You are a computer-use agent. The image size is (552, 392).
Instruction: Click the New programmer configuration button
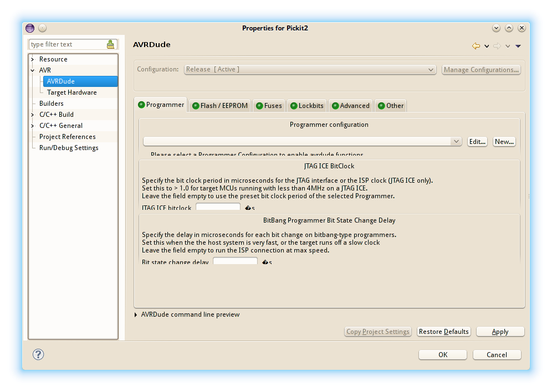[504, 142]
